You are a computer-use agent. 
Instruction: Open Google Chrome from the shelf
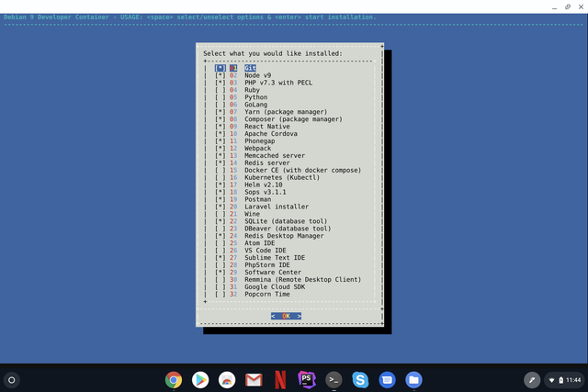point(174,380)
